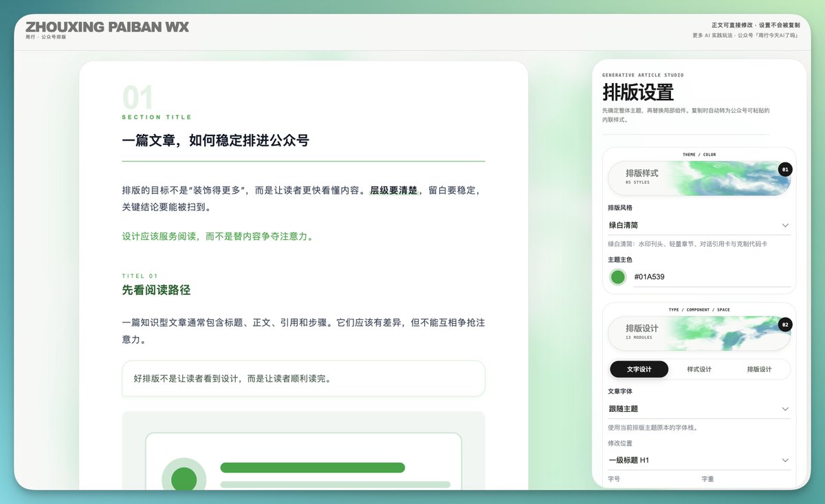Click the 正文可直接修改 notice in header

(x=756, y=25)
